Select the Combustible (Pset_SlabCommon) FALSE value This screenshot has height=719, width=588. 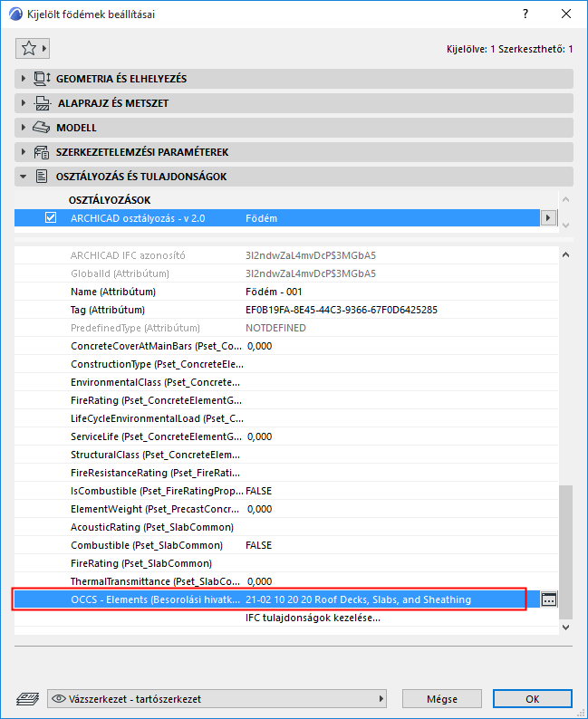(259, 545)
